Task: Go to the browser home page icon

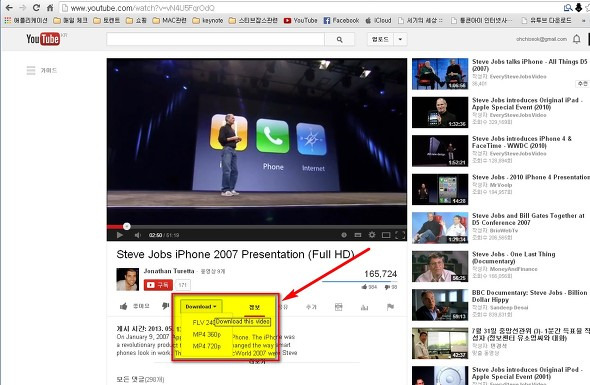Action: (50, 8)
